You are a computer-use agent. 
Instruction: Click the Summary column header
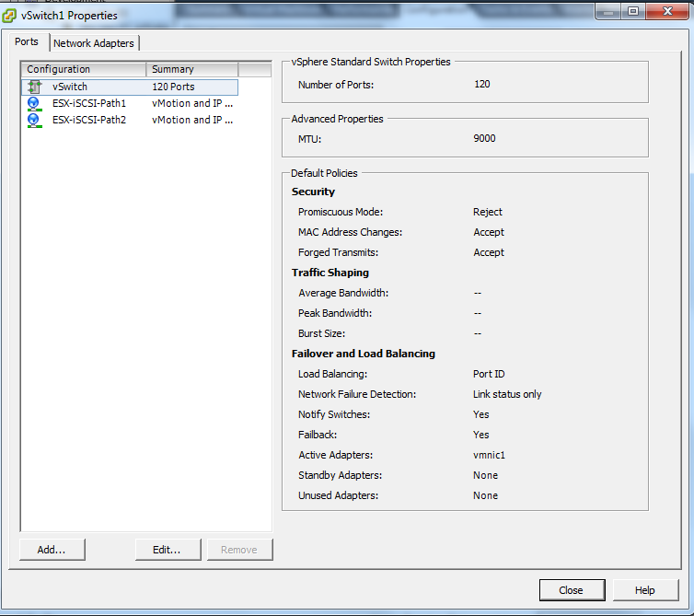tap(192, 70)
